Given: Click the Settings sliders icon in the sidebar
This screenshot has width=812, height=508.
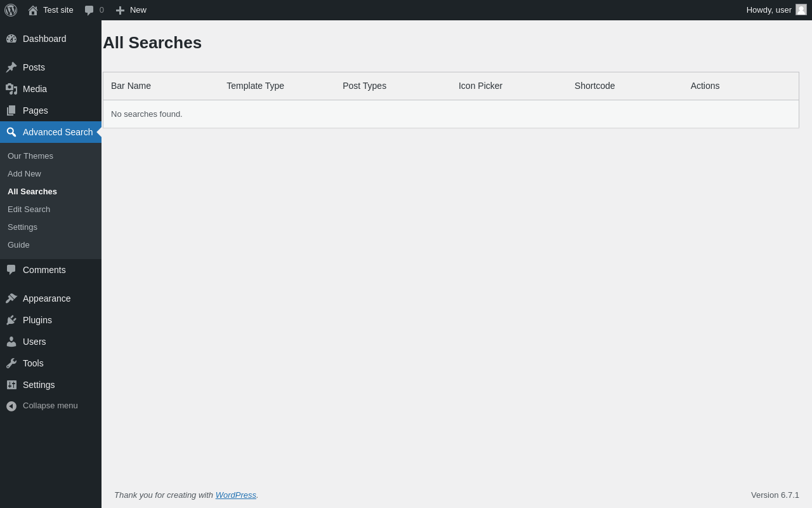Looking at the screenshot, I should [11, 385].
